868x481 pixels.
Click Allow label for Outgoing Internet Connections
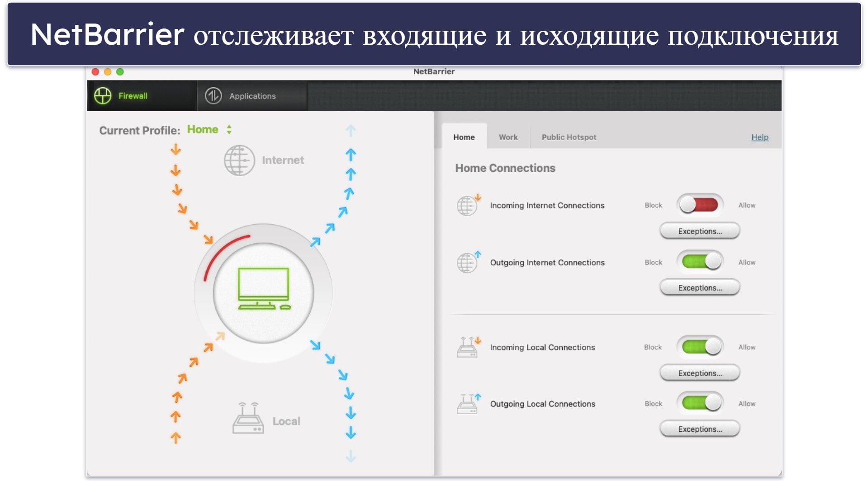[x=747, y=262]
